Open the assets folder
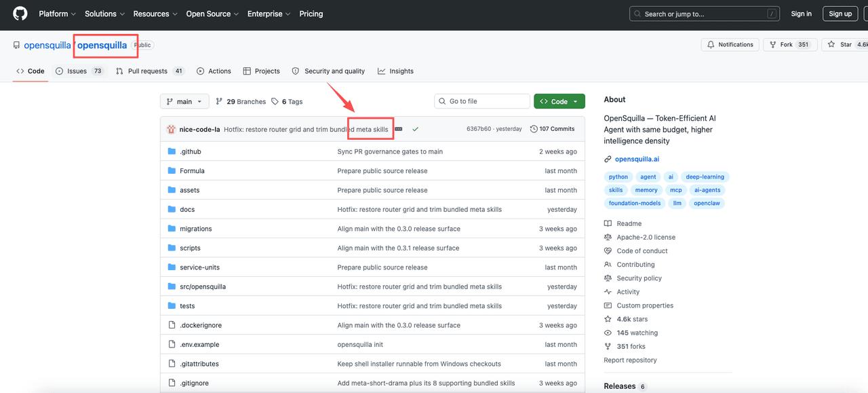 pyautogui.click(x=189, y=190)
